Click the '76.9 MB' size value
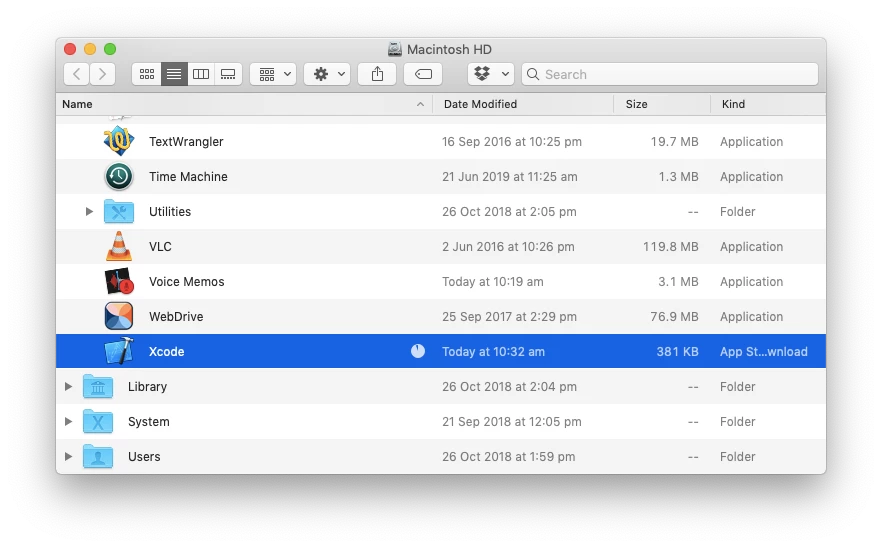Viewport: 882px width, 548px height. tap(674, 317)
